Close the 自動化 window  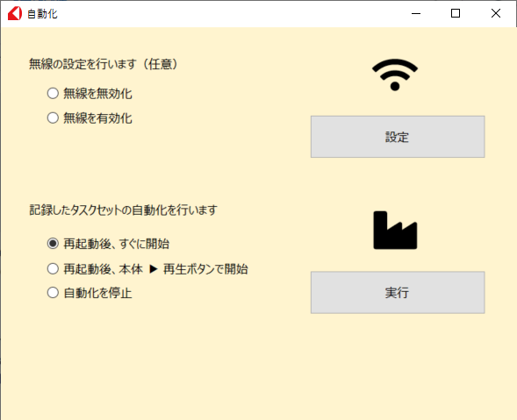tap(496, 13)
